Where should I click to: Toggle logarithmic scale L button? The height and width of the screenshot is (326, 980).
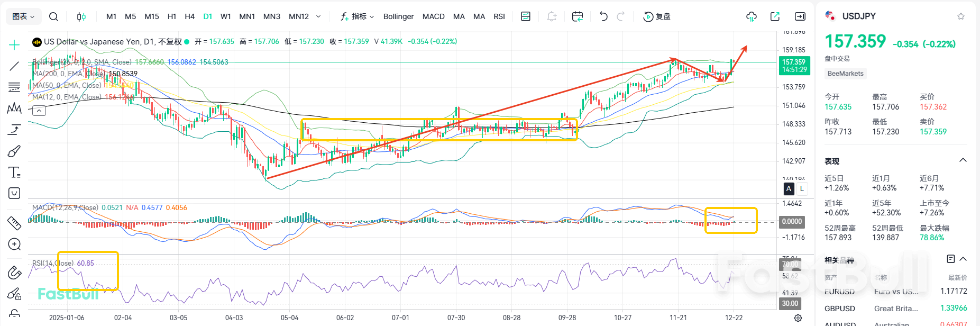[802, 188]
